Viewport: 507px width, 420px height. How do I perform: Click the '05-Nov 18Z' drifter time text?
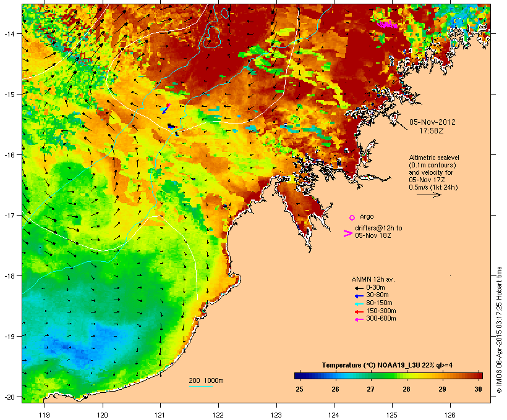(x=373, y=235)
